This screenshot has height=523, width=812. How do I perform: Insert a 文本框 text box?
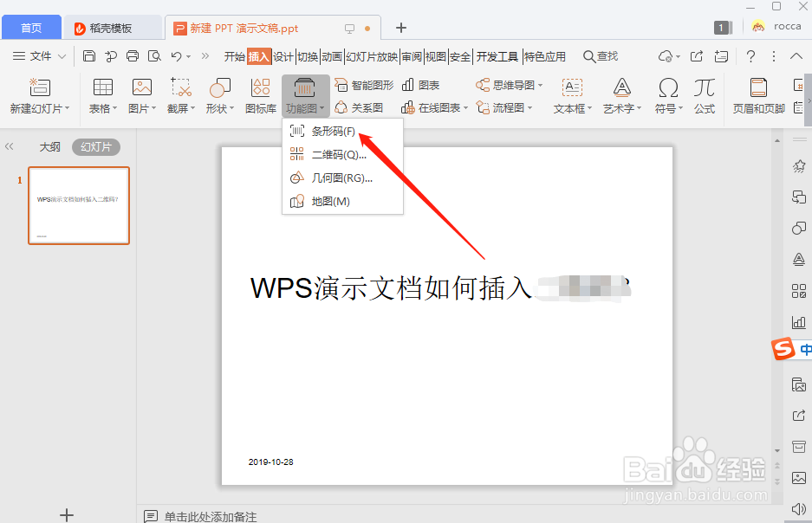pyautogui.click(x=572, y=96)
